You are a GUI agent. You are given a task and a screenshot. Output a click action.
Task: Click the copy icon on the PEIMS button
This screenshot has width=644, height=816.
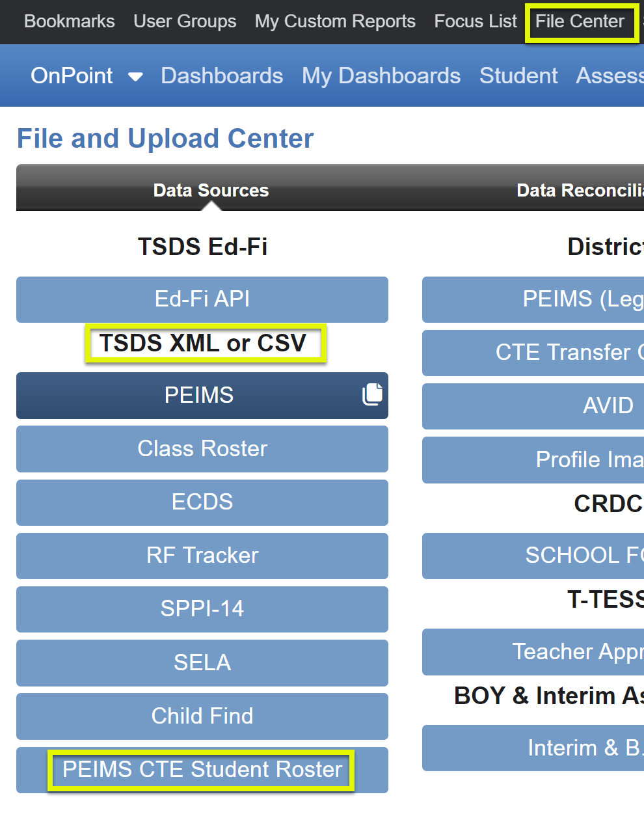tap(372, 394)
